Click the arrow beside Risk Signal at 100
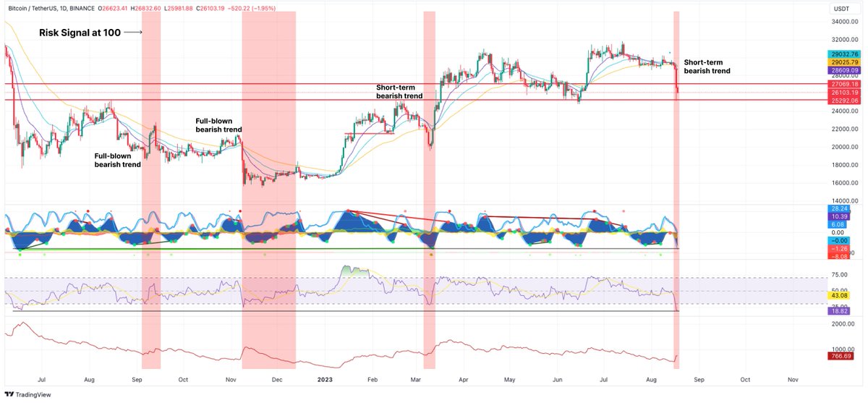 click(133, 33)
